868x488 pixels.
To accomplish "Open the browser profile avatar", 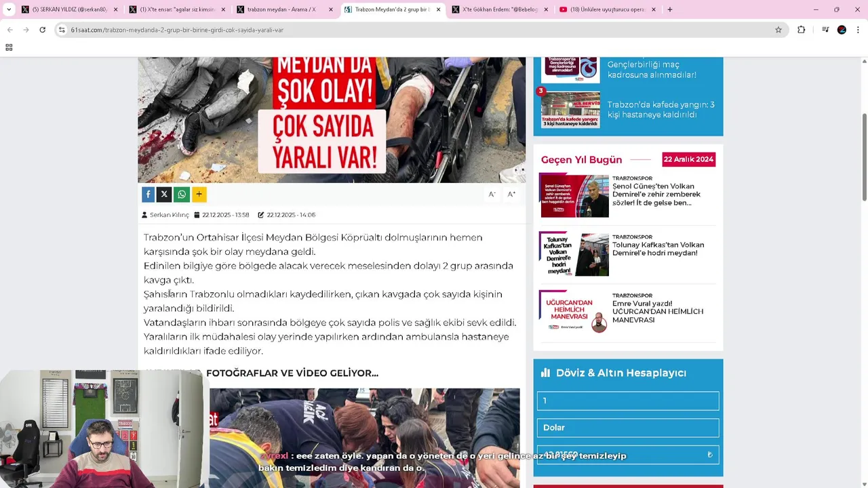I will 842,30.
